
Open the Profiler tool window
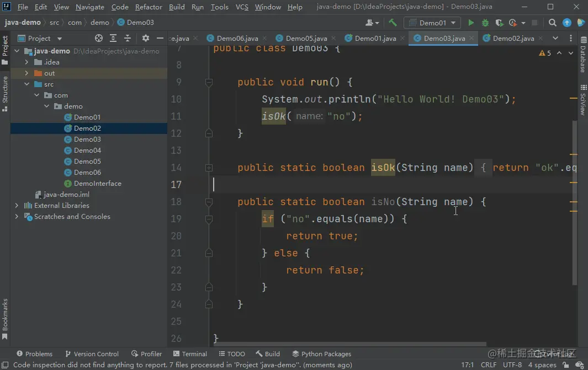(x=147, y=354)
